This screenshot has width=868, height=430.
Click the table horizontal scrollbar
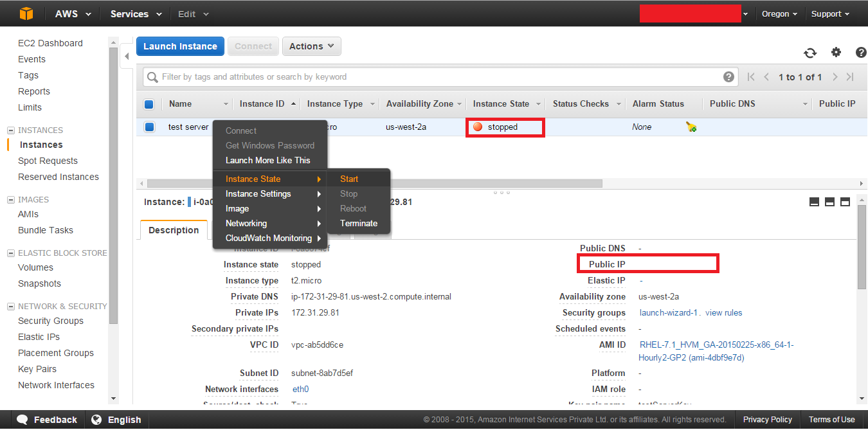375,183
